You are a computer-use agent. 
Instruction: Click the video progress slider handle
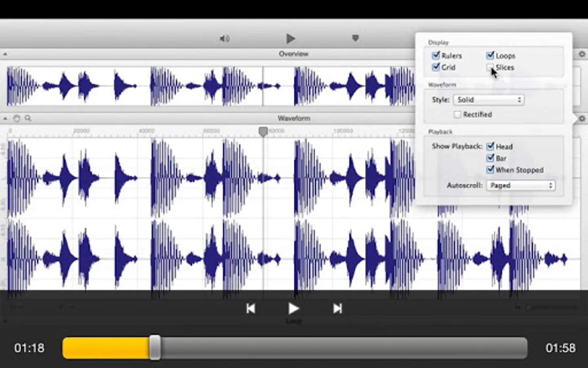(155, 348)
